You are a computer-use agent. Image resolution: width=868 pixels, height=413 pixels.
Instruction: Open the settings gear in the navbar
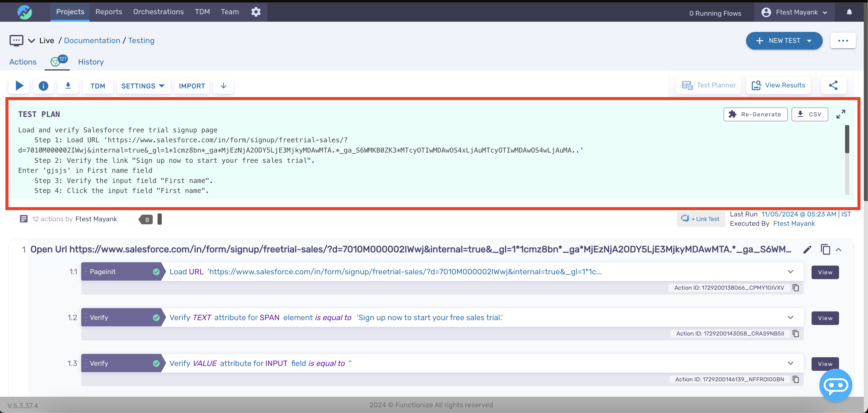tap(256, 12)
